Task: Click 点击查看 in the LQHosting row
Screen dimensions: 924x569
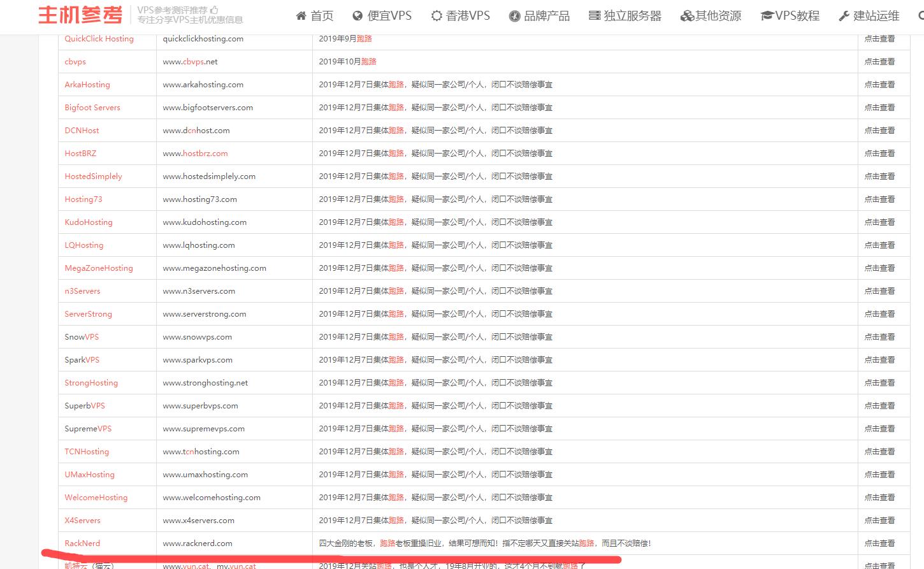Action: click(x=879, y=245)
